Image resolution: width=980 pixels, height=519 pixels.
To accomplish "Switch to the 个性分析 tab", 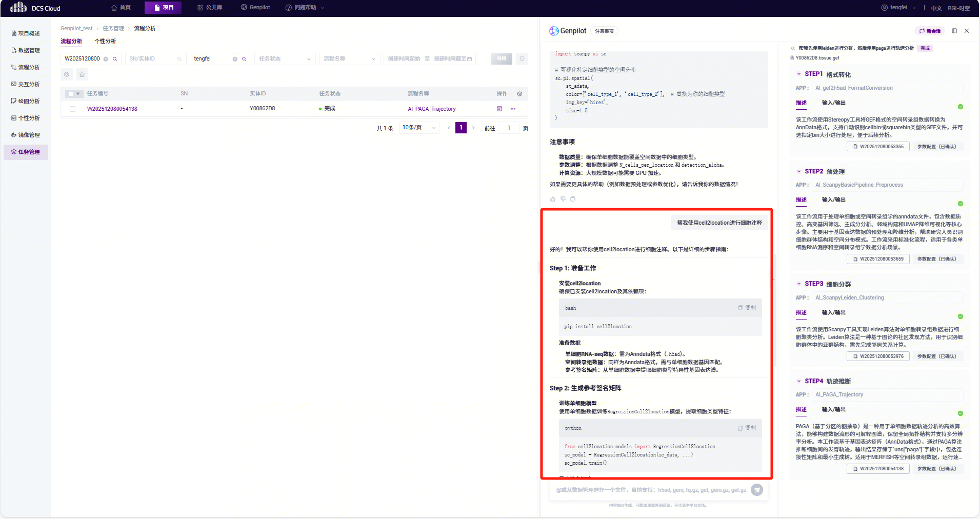I will coord(105,41).
